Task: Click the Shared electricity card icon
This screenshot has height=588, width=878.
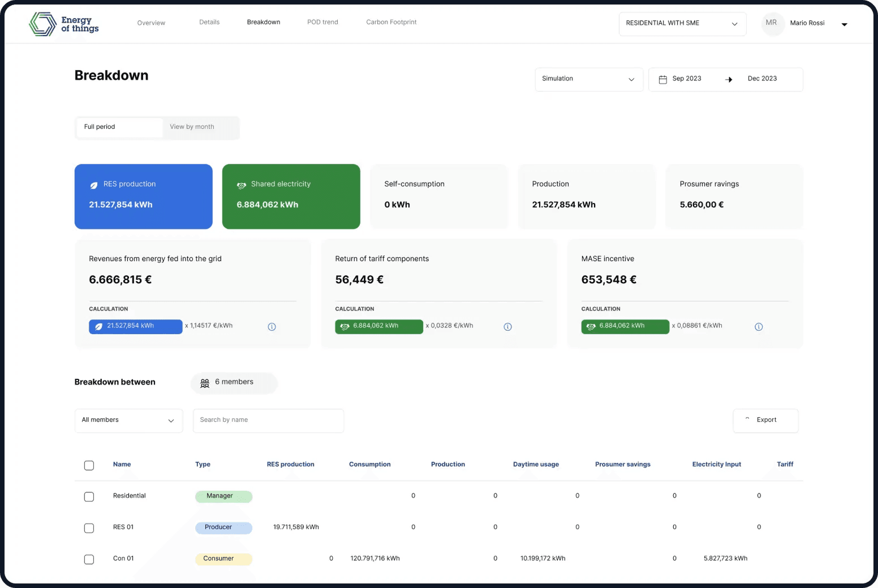Action: coord(242,185)
